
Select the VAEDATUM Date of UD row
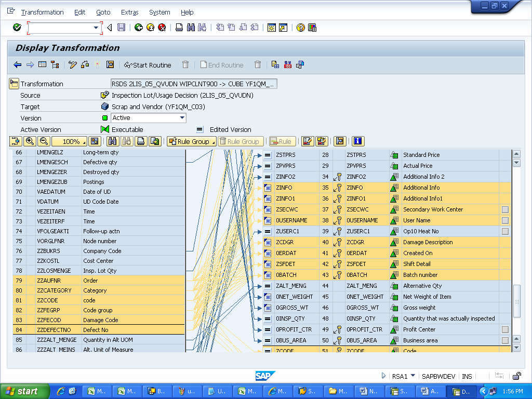click(x=99, y=192)
